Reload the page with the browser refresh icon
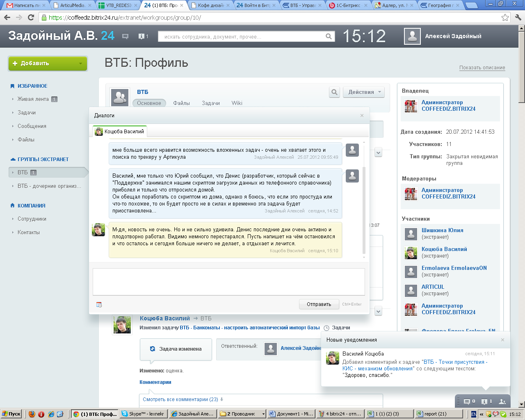 31,18
